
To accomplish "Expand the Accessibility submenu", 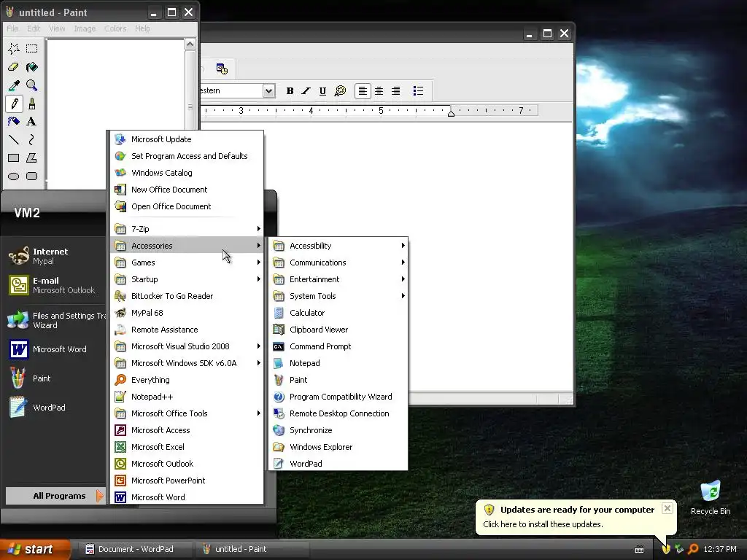I will tap(338, 246).
